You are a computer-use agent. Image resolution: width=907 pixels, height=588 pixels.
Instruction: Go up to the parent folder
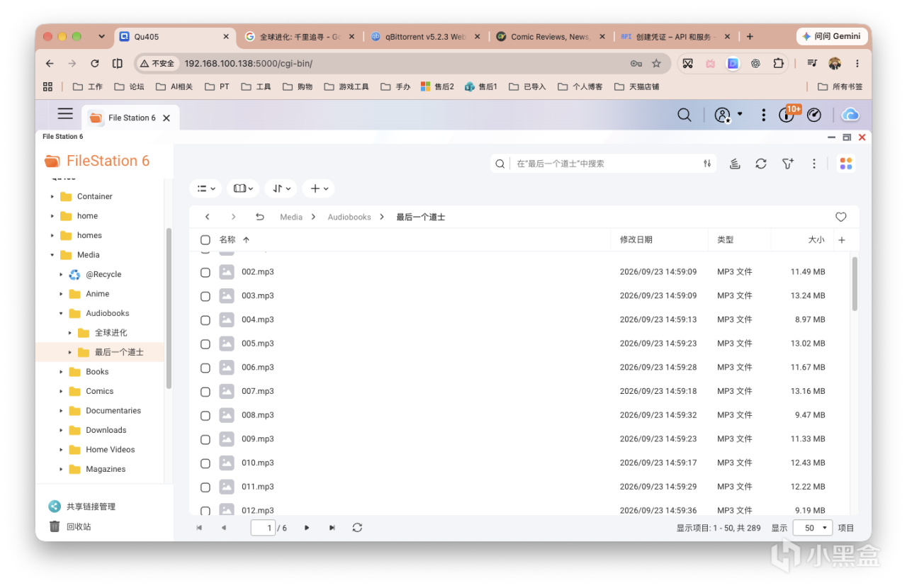pyautogui.click(x=259, y=217)
